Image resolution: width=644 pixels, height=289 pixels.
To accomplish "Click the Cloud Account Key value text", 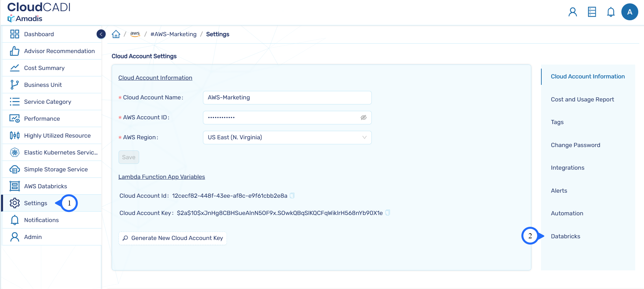I will point(280,213).
